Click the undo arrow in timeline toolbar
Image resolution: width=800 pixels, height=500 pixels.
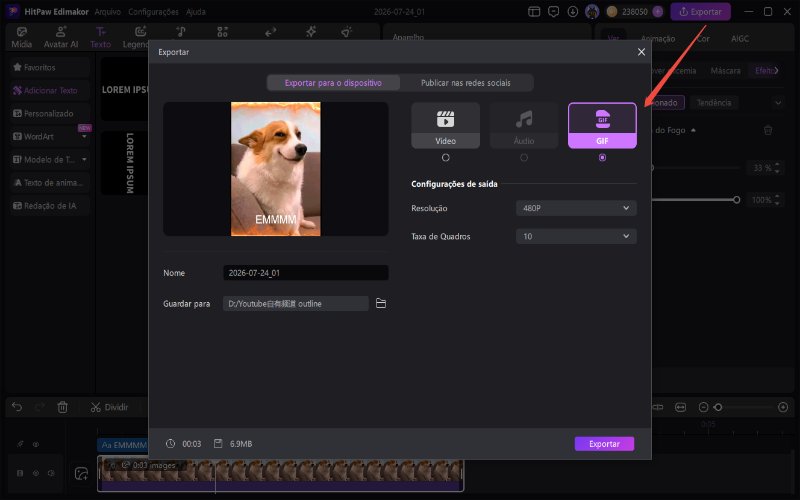(x=17, y=407)
